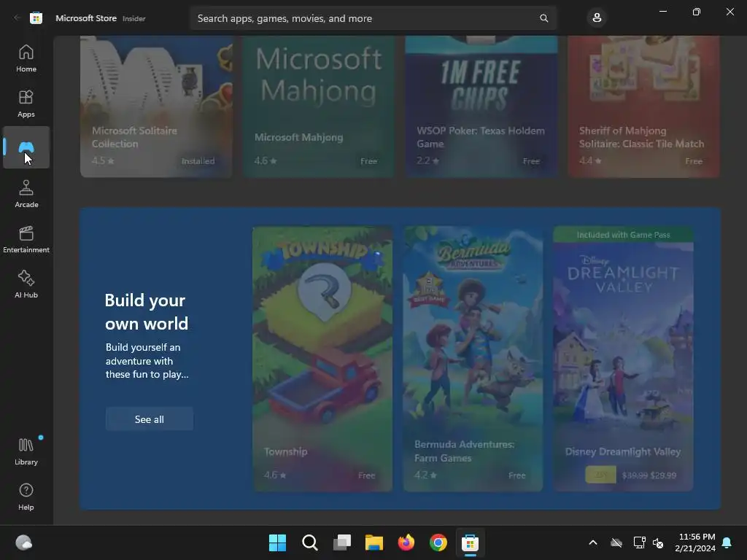This screenshot has height=560, width=747.
Task: Open the Disney Dreamlight Valley card
Action: click(x=623, y=359)
